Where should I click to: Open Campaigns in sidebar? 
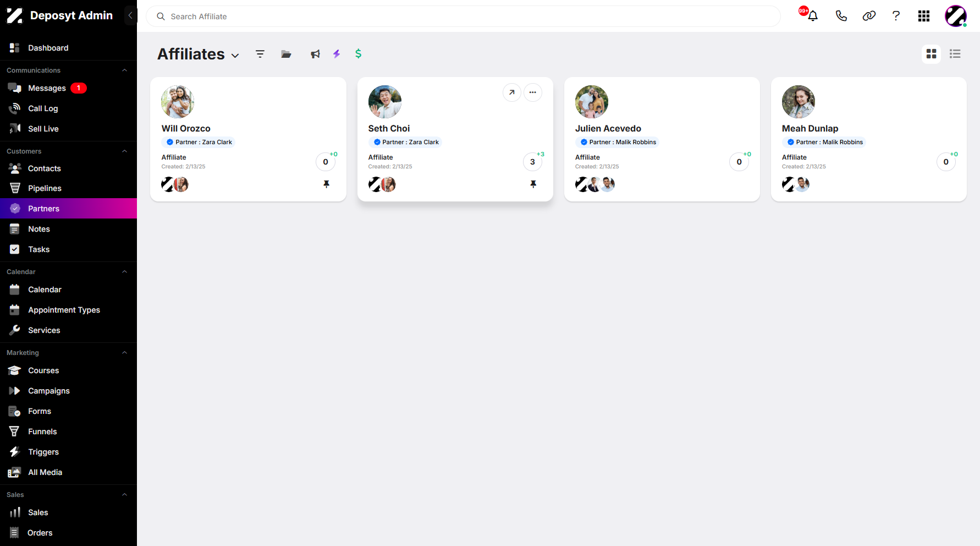pyautogui.click(x=68, y=391)
